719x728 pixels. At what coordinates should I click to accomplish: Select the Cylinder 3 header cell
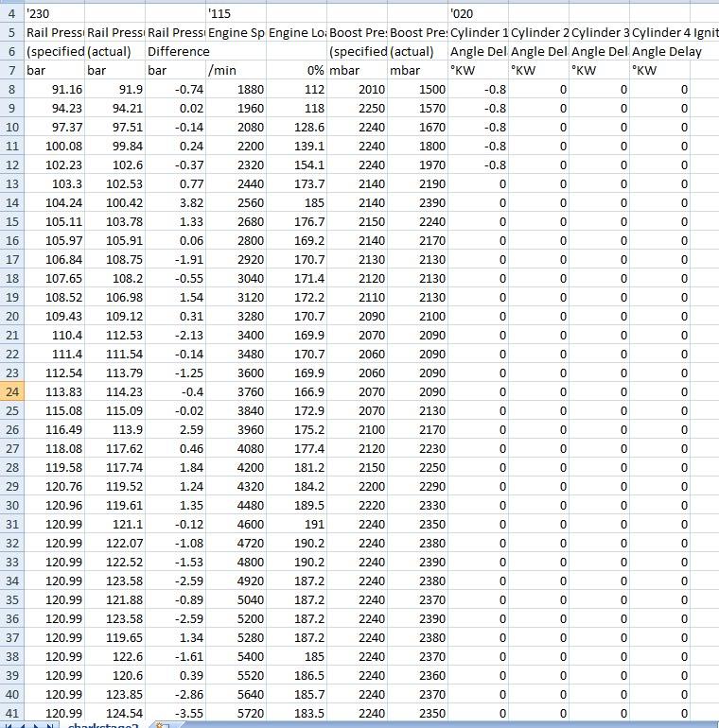tap(600, 32)
